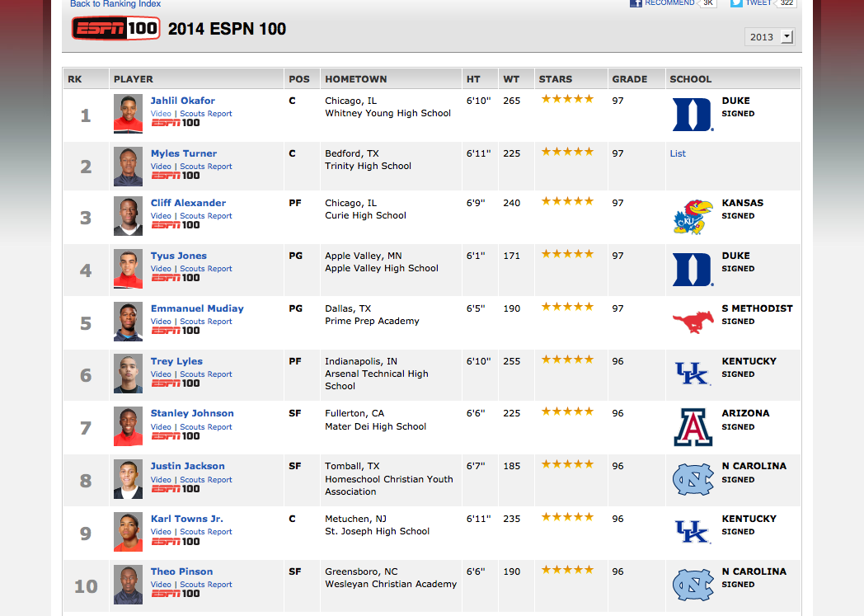The height and width of the screenshot is (616, 864).
Task: Watch Tyus Jones's Video link
Action: (x=161, y=269)
